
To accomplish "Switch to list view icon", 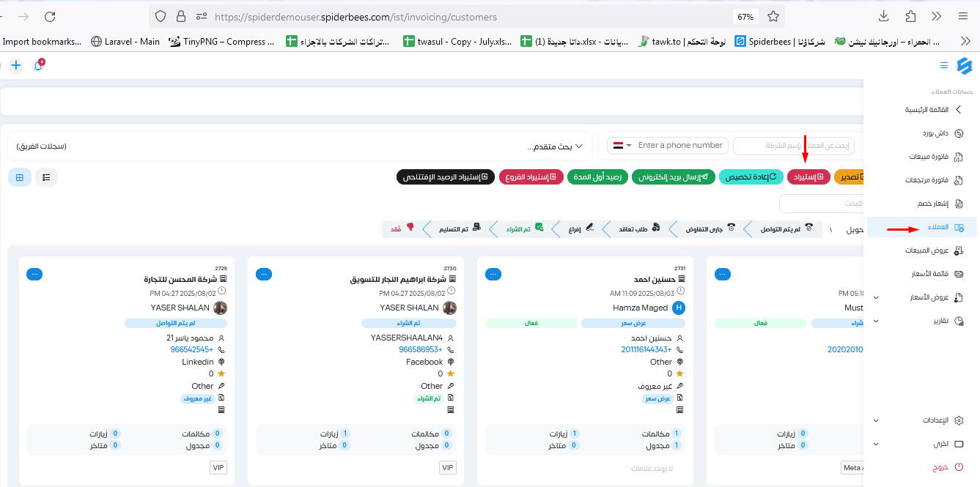I will 46,177.
